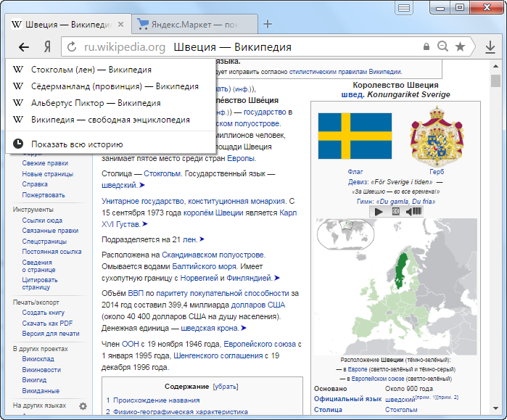Click the gear icon beside 'На других языках'

(x=83, y=406)
